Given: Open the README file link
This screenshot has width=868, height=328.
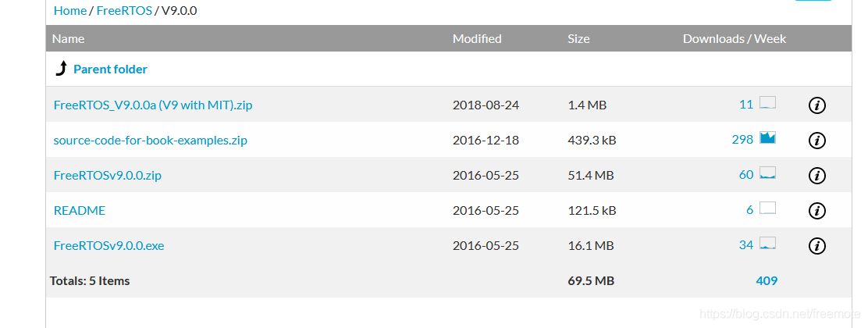Looking at the screenshot, I should (80, 210).
